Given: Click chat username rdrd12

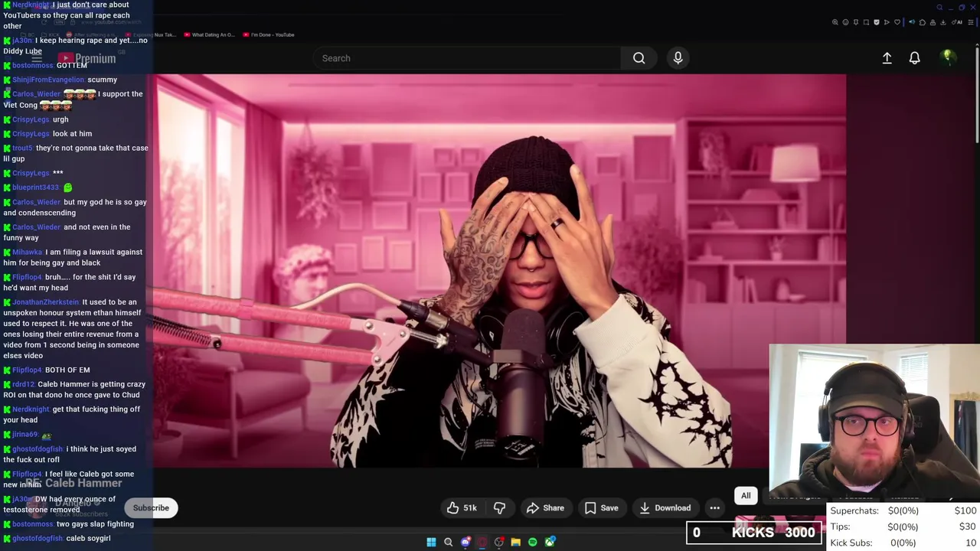Looking at the screenshot, I should pos(23,384).
